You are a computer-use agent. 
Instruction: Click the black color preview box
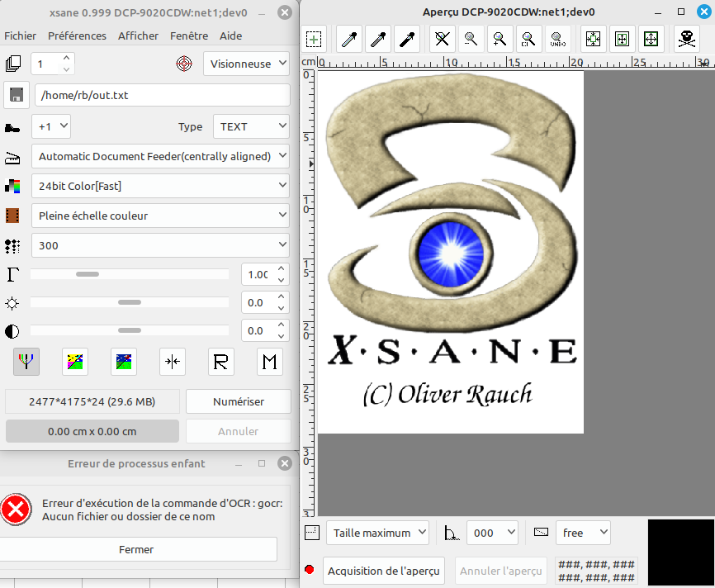point(681,552)
